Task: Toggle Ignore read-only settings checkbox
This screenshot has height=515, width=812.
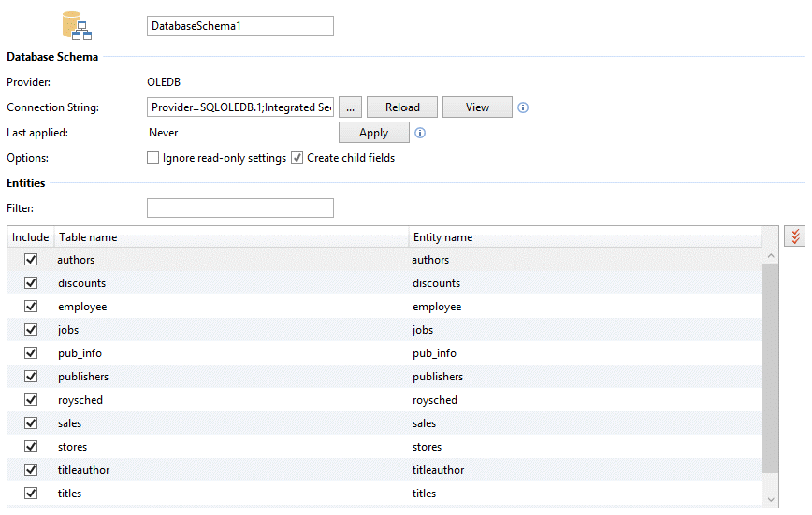Action: click(153, 158)
